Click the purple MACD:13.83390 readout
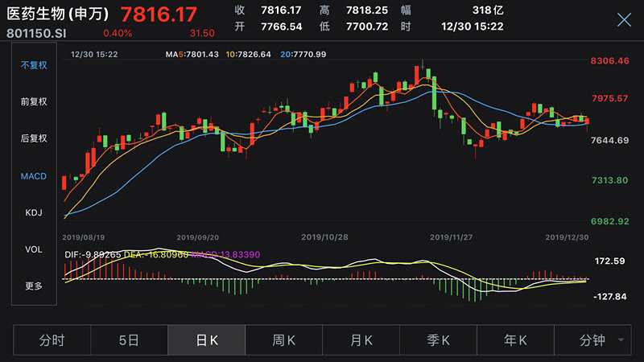The height and width of the screenshot is (362, 644). coord(225,254)
